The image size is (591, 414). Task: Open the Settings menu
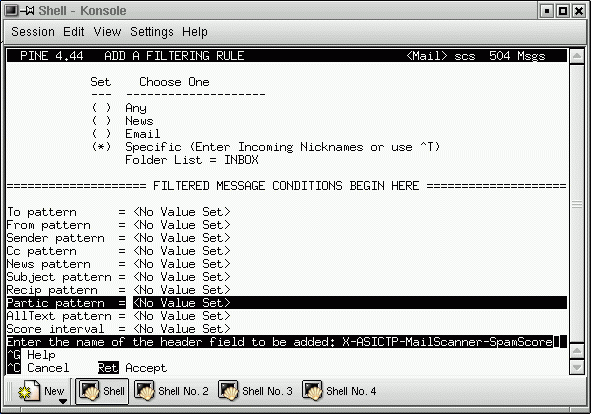[x=152, y=32]
